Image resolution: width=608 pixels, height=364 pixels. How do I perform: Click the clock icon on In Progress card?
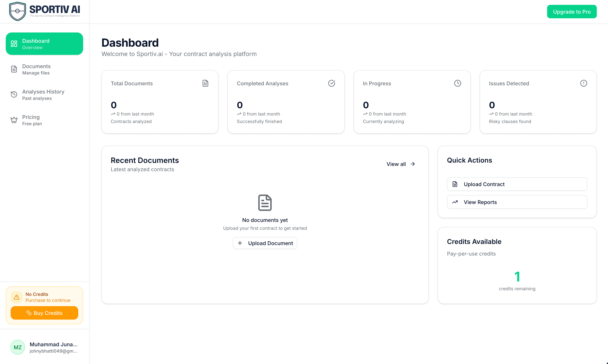point(457,83)
